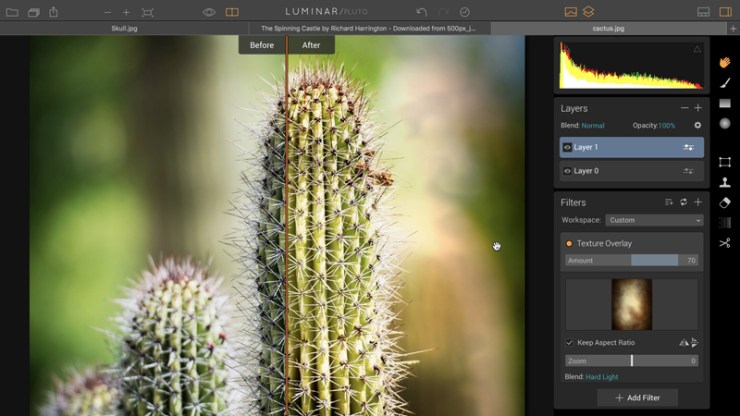The height and width of the screenshot is (416, 740).
Task: Select the Denoise tool
Action: point(725,222)
